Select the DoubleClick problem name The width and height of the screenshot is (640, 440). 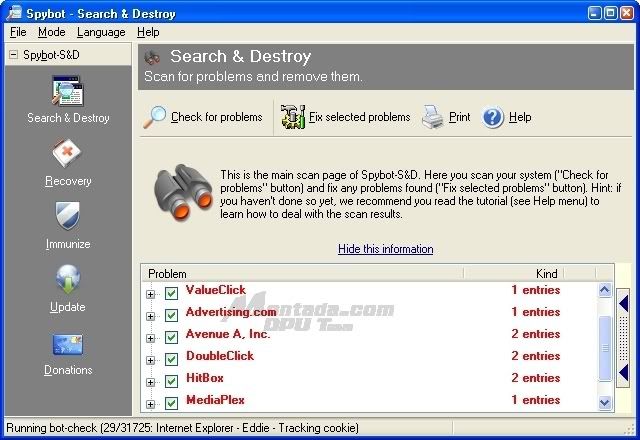[x=220, y=356]
